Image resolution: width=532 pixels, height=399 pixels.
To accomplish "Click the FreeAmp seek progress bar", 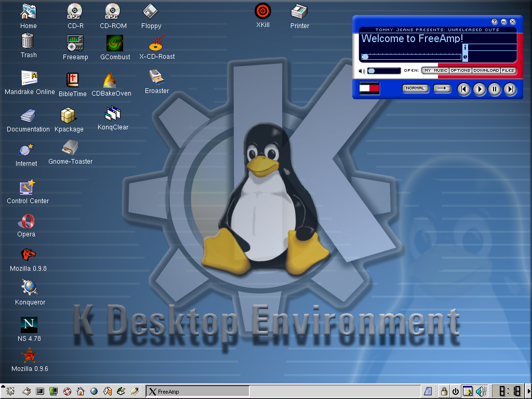I will tap(411, 56).
